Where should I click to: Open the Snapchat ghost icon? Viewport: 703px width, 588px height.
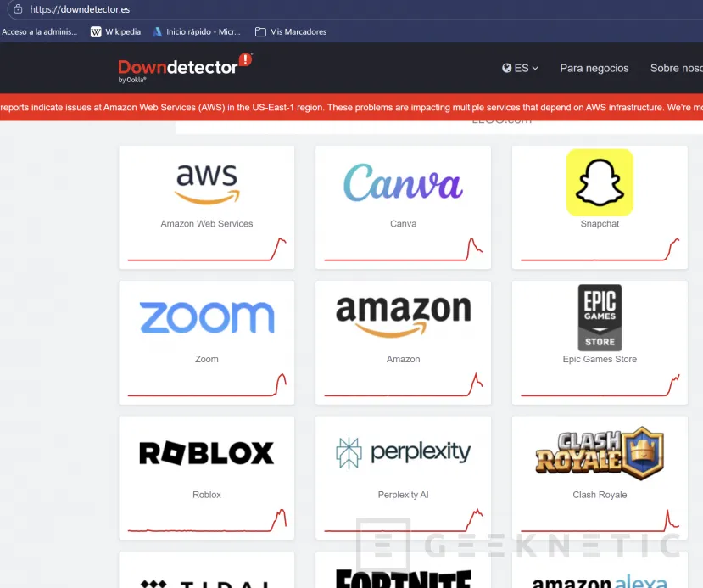600,182
